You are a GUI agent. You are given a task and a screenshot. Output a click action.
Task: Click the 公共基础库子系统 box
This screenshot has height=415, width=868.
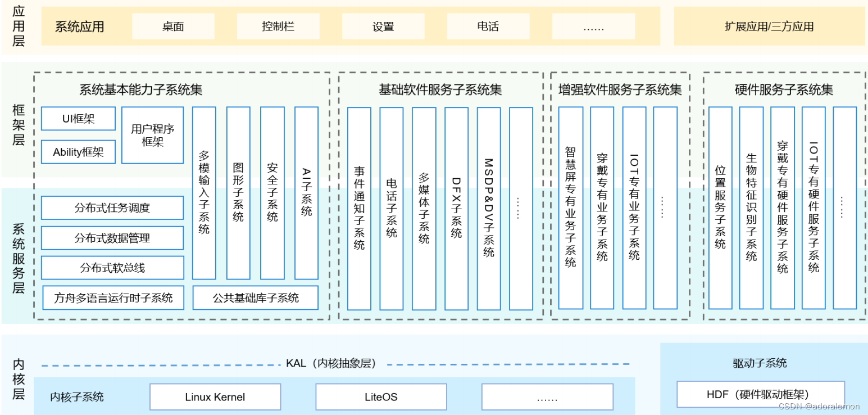pyautogui.click(x=256, y=297)
